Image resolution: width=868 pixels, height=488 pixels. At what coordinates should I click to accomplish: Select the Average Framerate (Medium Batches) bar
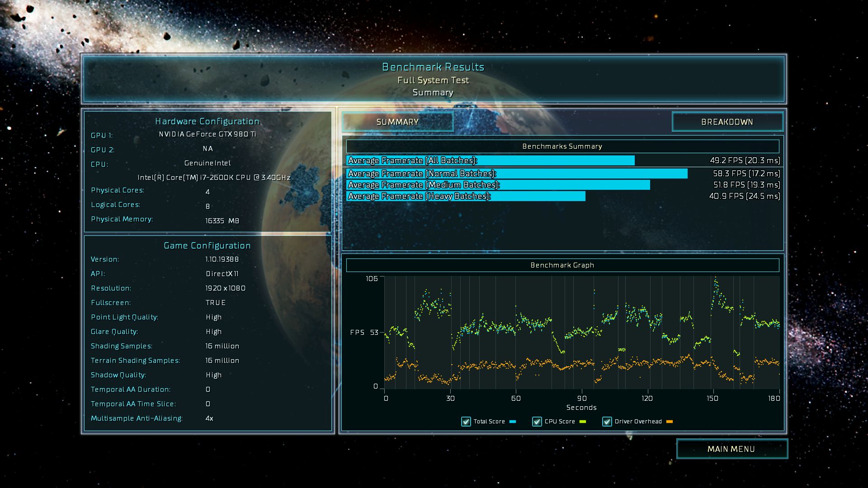498,185
